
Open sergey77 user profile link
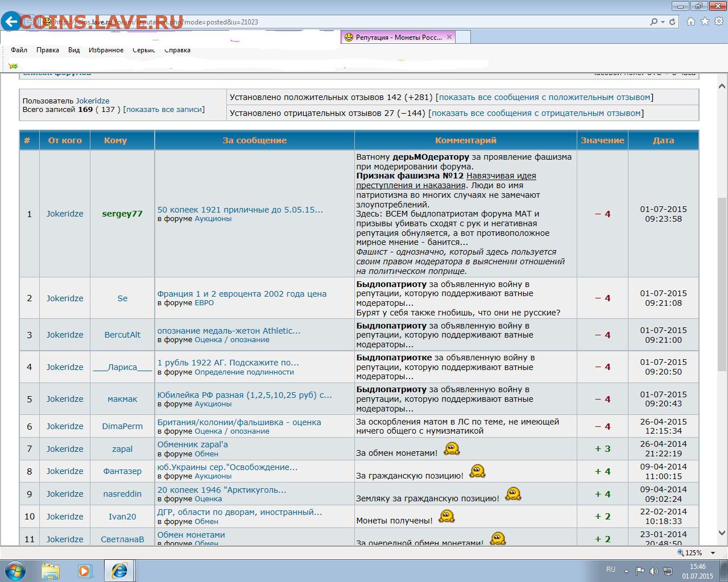pos(122,214)
